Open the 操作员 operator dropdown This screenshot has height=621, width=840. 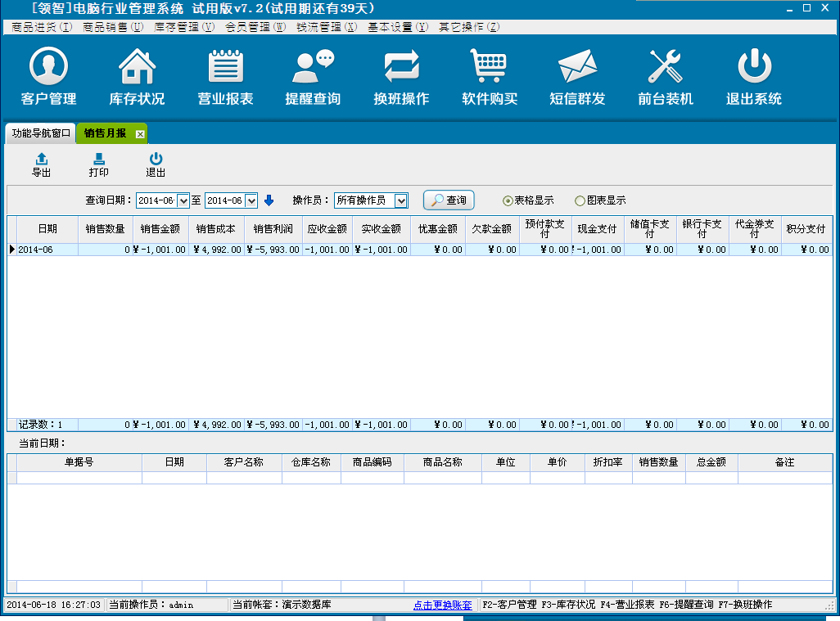400,200
